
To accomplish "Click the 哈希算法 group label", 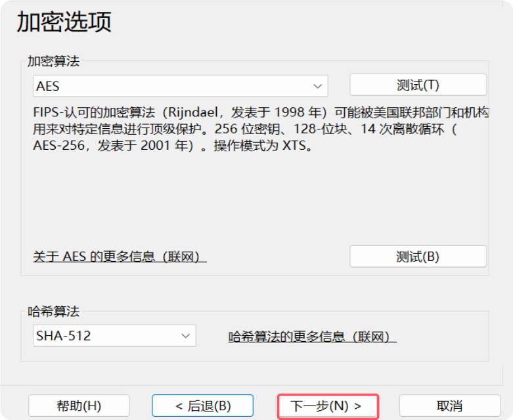I will pyautogui.click(x=53, y=312).
